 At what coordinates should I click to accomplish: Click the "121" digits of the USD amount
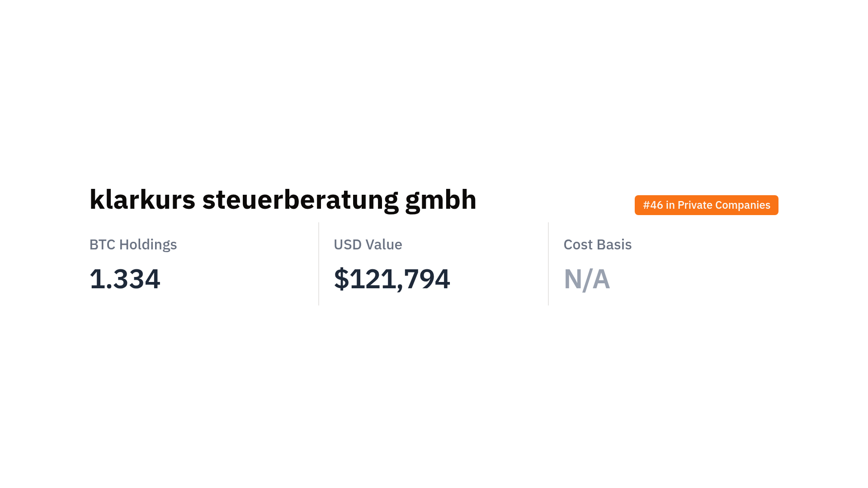(373, 279)
